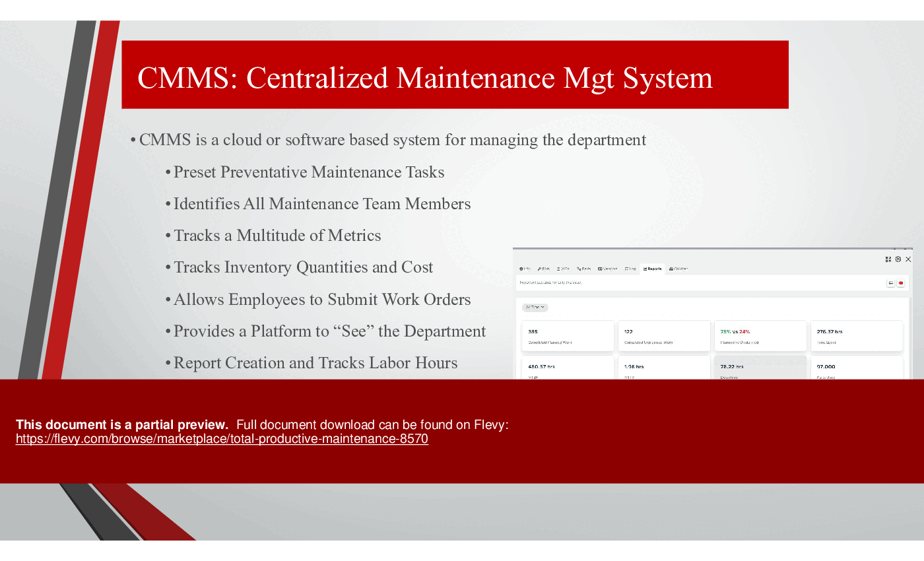Switch to the Parts tab
Screen dimensions: 924x561
[x=583, y=269]
